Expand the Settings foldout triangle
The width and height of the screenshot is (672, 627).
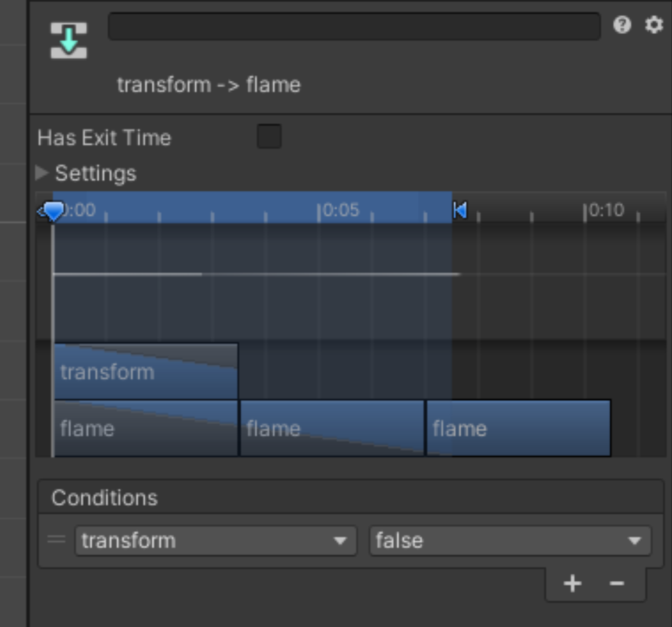[42, 172]
